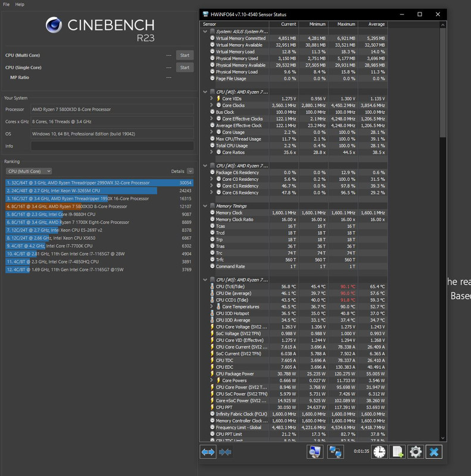Reset the timer with the clock icon
The image size is (471, 476).
(379, 452)
